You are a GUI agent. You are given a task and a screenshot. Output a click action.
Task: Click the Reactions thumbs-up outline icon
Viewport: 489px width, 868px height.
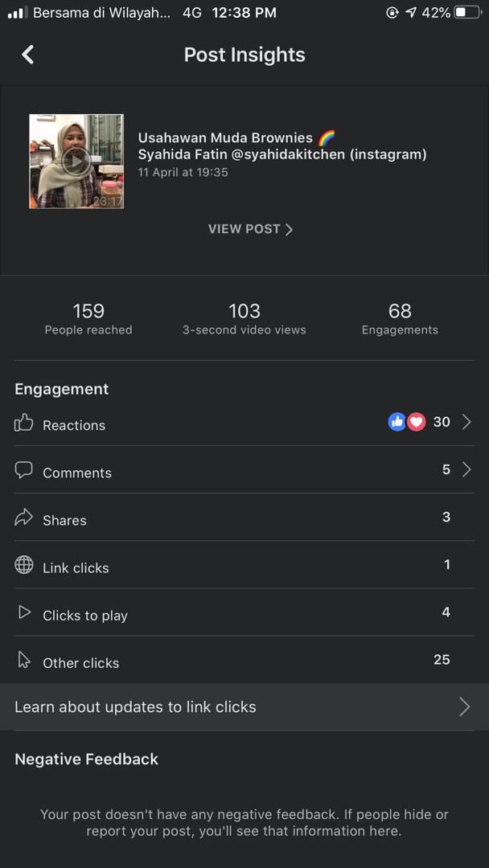coord(24,423)
